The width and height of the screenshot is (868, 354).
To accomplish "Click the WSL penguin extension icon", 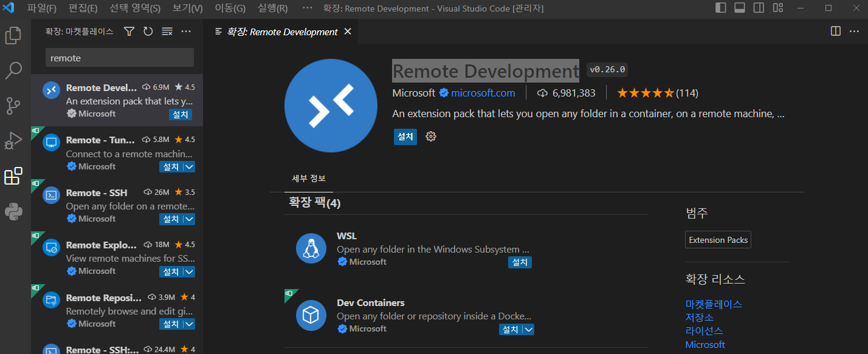I will click(x=311, y=248).
